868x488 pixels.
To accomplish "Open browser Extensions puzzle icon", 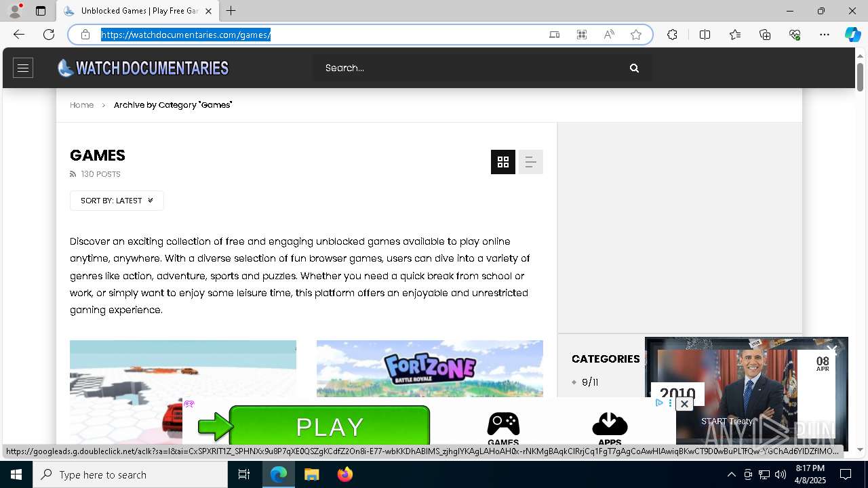I will [x=672, y=35].
